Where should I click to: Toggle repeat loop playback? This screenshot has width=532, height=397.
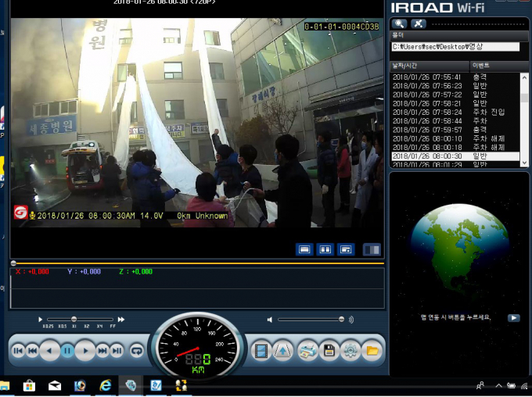[x=137, y=351]
